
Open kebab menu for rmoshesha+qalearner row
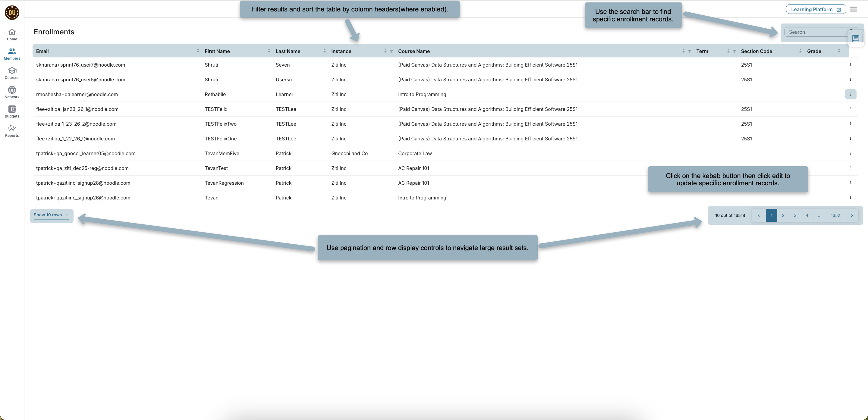click(x=851, y=94)
